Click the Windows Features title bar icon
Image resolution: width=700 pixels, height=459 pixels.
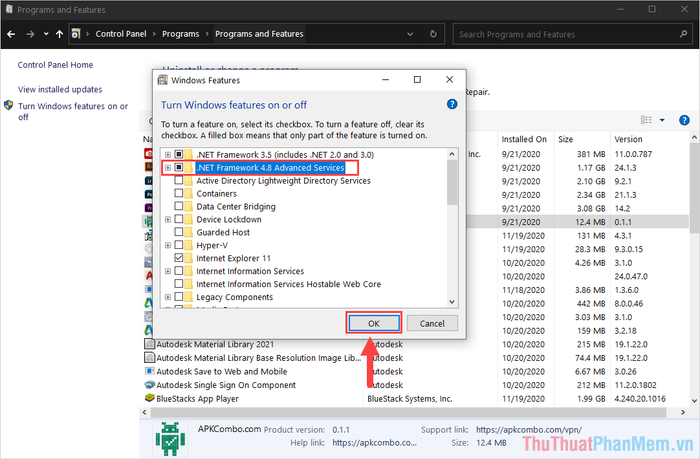tap(163, 80)
